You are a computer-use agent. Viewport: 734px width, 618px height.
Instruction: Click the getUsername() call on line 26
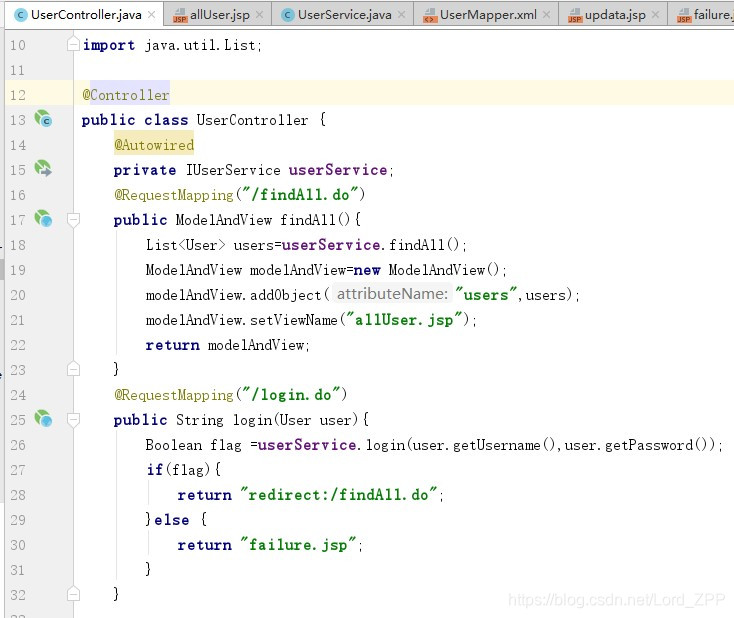pos(504,445)
